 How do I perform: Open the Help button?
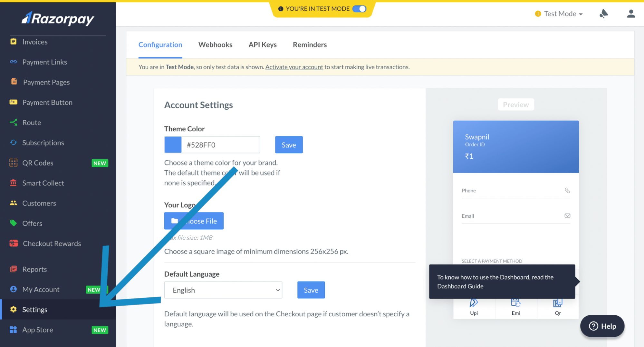pos(602,326)
